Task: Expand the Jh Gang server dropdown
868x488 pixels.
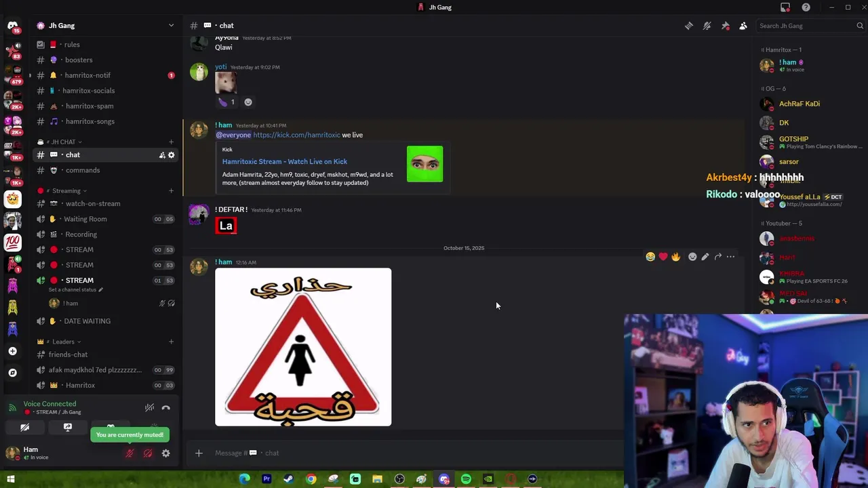Action: coord(171,26)
